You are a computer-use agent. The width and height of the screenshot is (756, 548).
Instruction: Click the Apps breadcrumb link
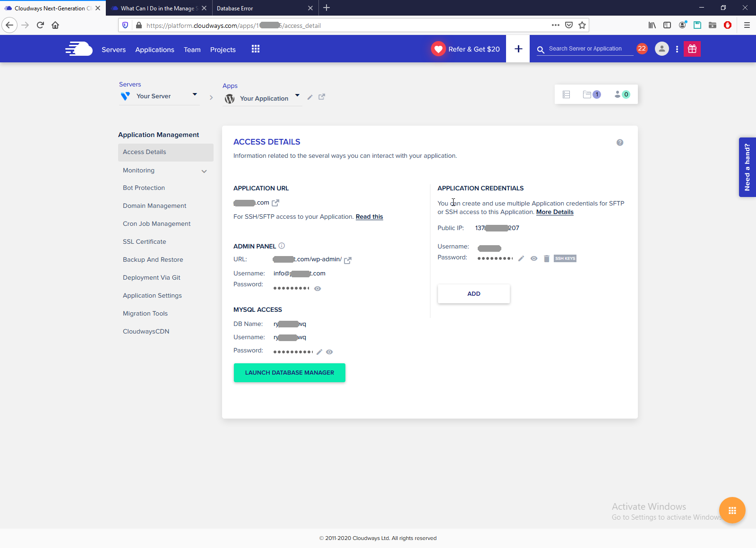(230, 86)
